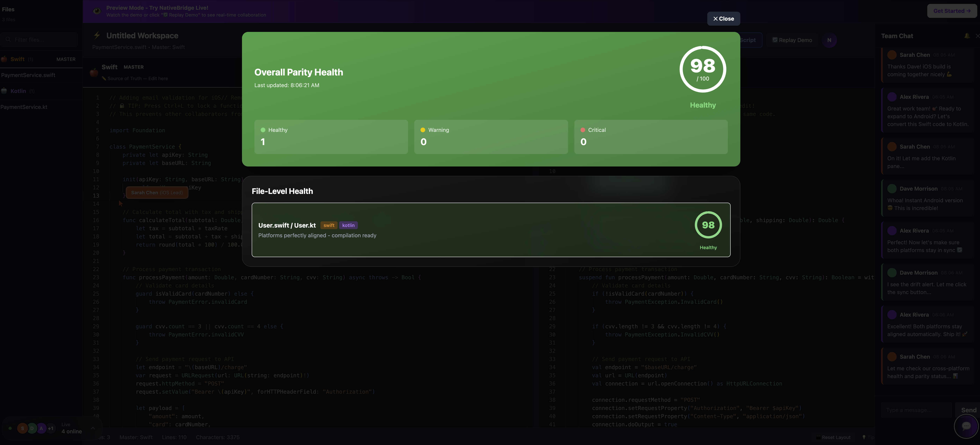
Task: Click the lightning icon beside Untitled Workspace
Action: click(x=97, y=35)
